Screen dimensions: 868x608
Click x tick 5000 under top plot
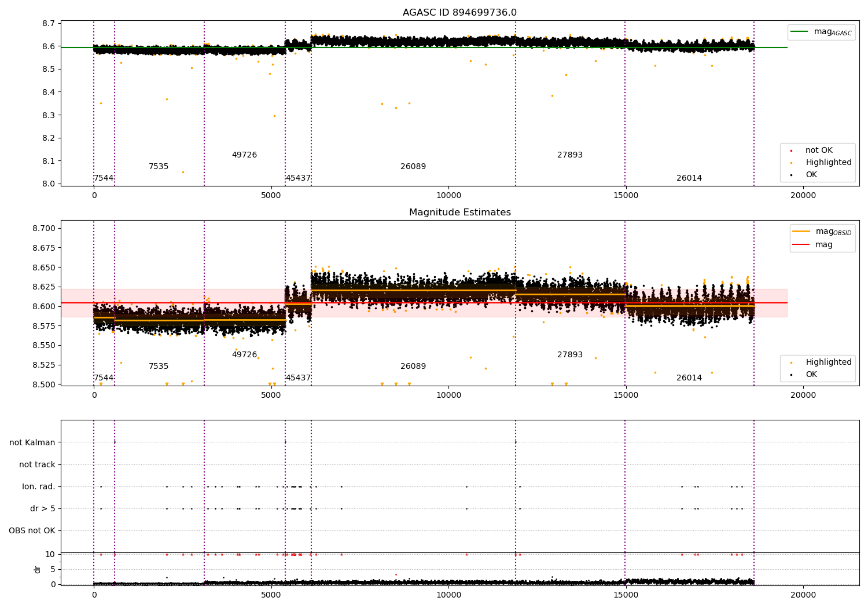tap(271, 196)
